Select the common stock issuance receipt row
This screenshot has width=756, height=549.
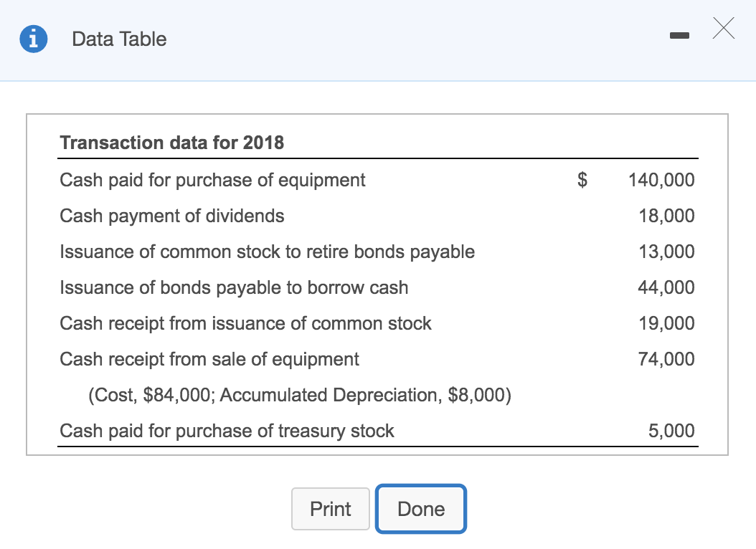[x=245, y=323]
